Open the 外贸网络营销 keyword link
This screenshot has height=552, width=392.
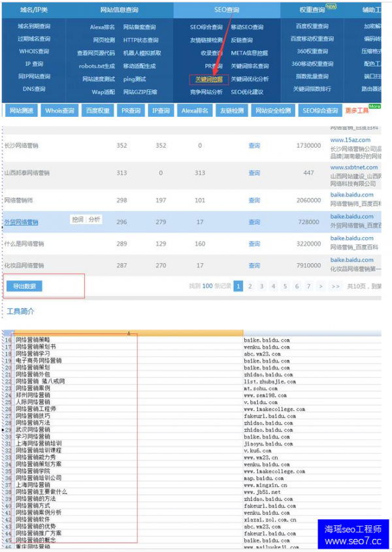click(22, 223)
